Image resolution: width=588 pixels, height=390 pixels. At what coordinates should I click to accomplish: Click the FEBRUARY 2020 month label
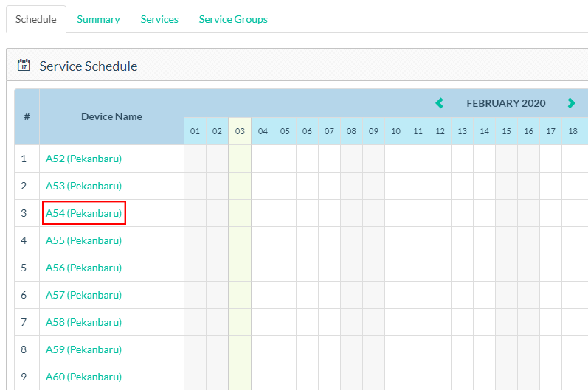[x=505, y=103]
